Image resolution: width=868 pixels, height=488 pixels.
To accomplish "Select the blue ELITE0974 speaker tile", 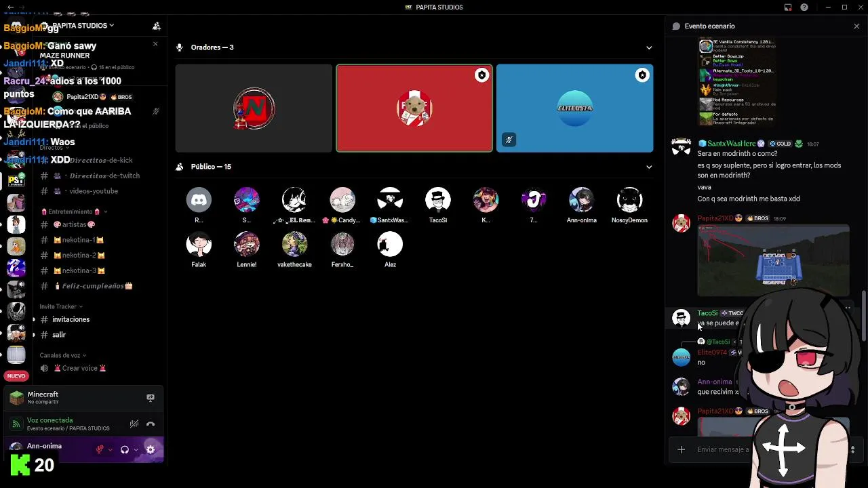I will 574,108.
